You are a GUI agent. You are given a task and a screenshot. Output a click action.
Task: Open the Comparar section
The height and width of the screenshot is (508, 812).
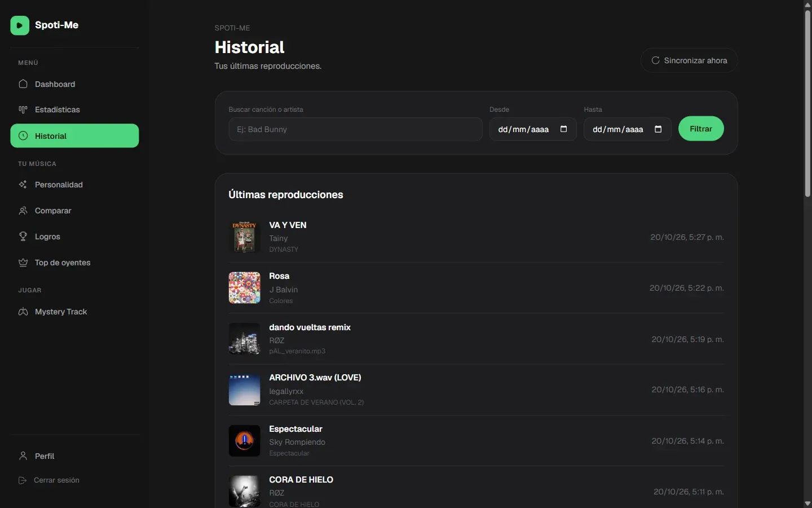[74, 211]
